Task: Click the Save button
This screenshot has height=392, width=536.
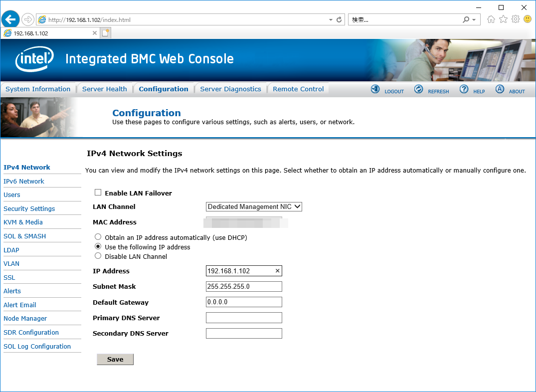Action: 115,359
